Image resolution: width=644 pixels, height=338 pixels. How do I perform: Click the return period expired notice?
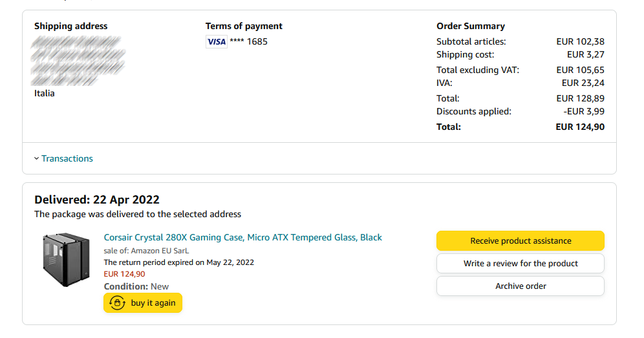179,262
